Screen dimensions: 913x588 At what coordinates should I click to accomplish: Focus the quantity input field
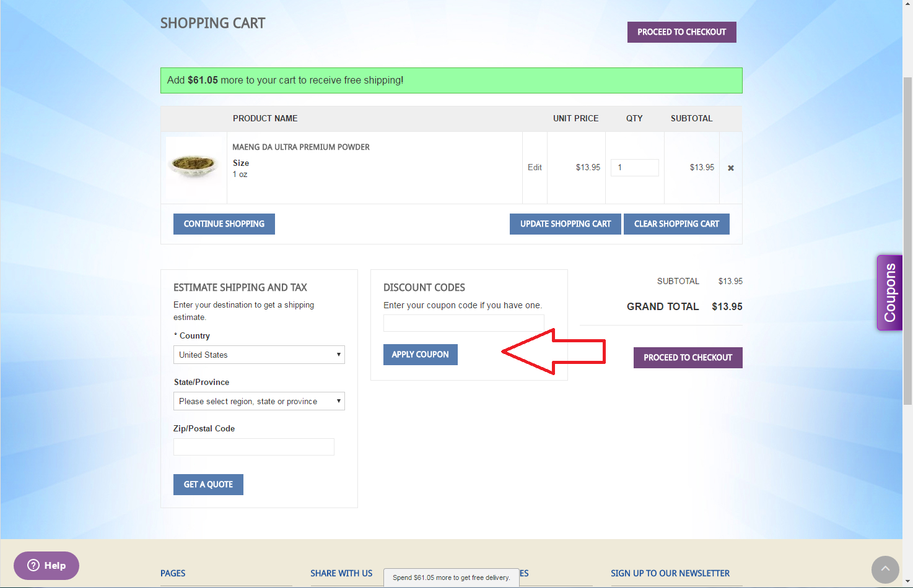[634, 168]
